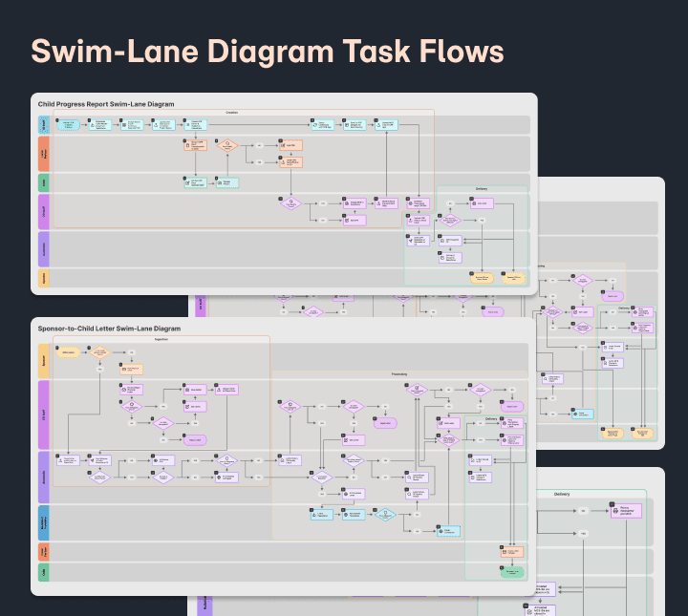The image size is (688, 616).
Task: Select the blue lane header in Letter diagram
Action: [43, 522]
